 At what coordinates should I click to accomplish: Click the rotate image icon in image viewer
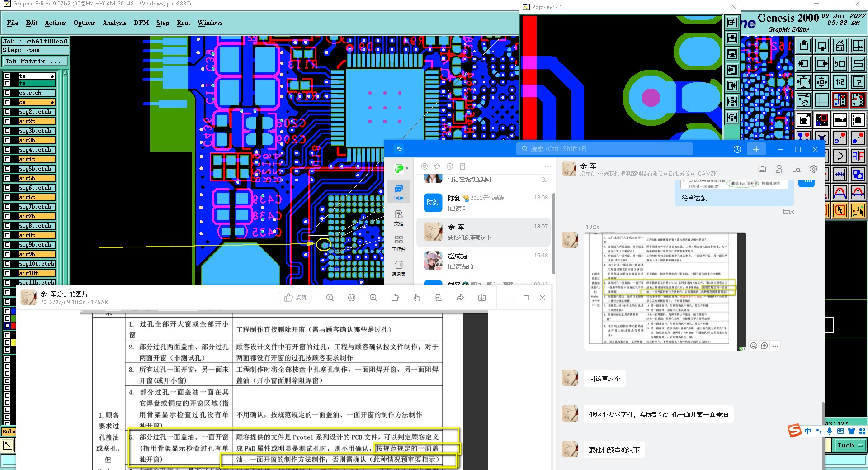pos(395,298)
